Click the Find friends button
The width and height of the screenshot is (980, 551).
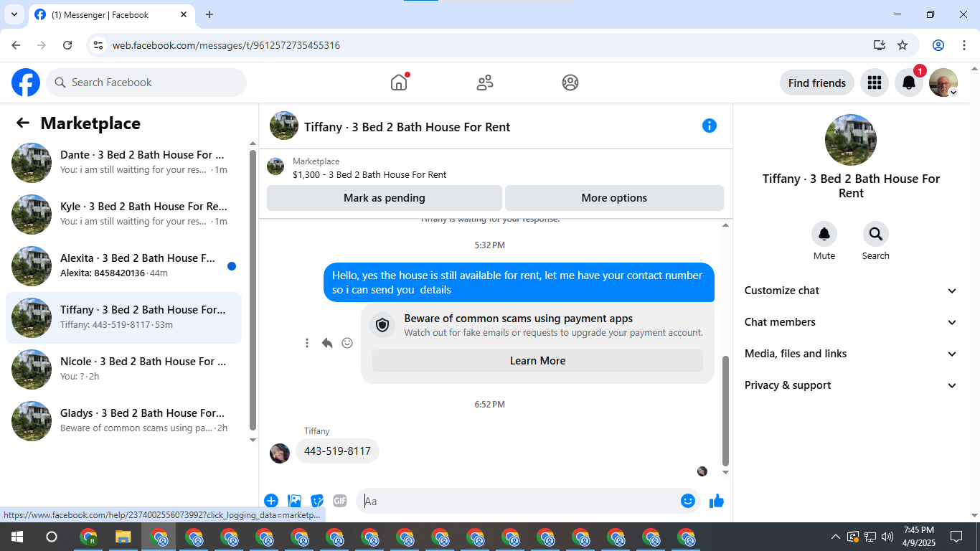(x=817, y=83)
